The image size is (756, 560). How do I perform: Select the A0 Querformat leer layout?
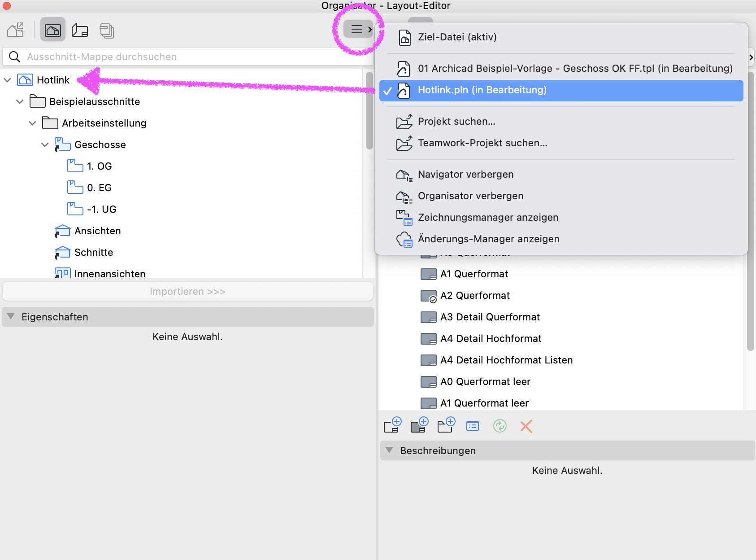pyautogui.click(x=476, y=381)
